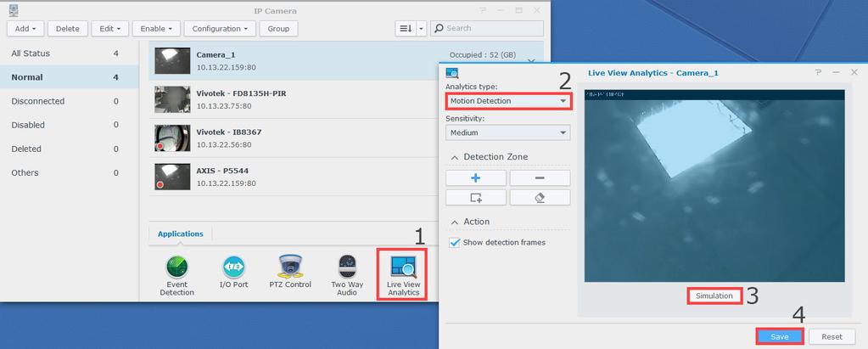868x349 pixels.
Task: Open help in IP Camera window
Action: point(483,10)
